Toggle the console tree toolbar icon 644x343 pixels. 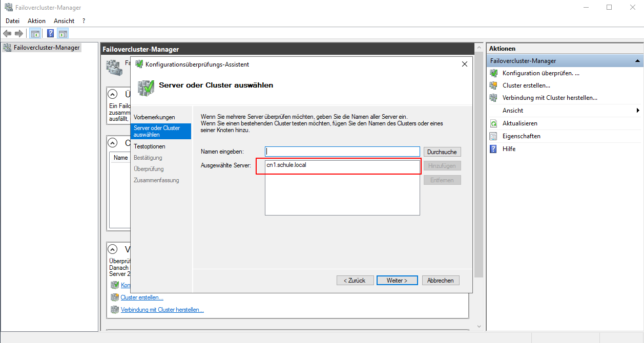(35, 33)
